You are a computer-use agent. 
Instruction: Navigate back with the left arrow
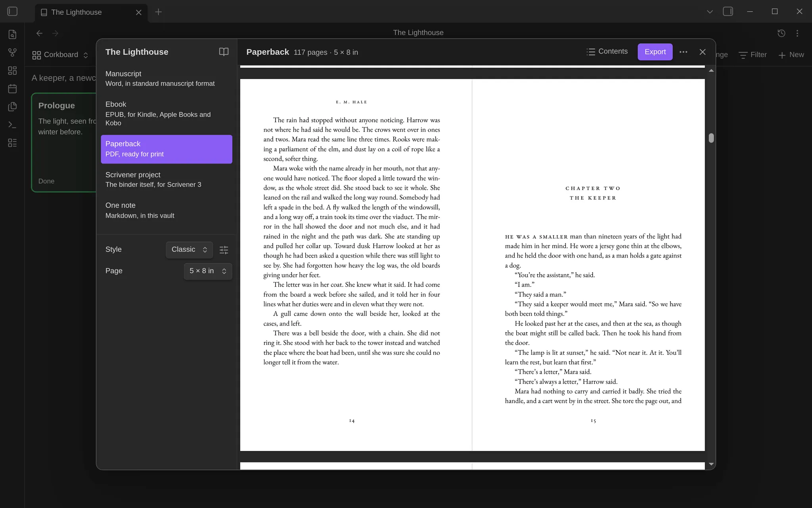tap(39, 33)
